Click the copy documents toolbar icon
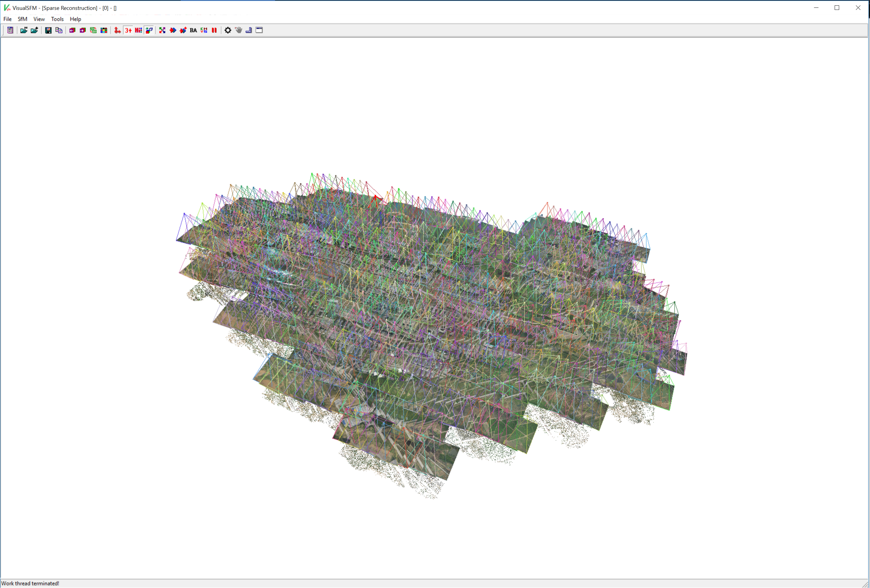The height and width of the screenshot is (588, 870). pyautogui.click(x=59, y=30)
